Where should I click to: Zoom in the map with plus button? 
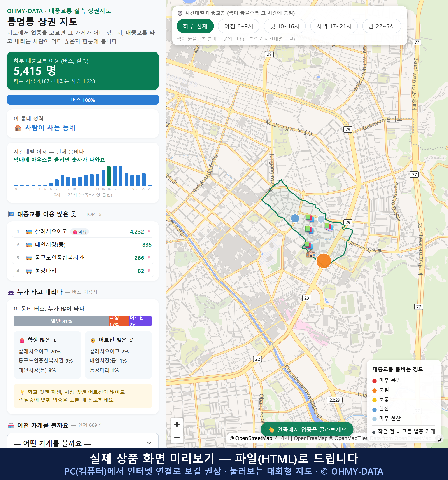[x=177, y=424]
